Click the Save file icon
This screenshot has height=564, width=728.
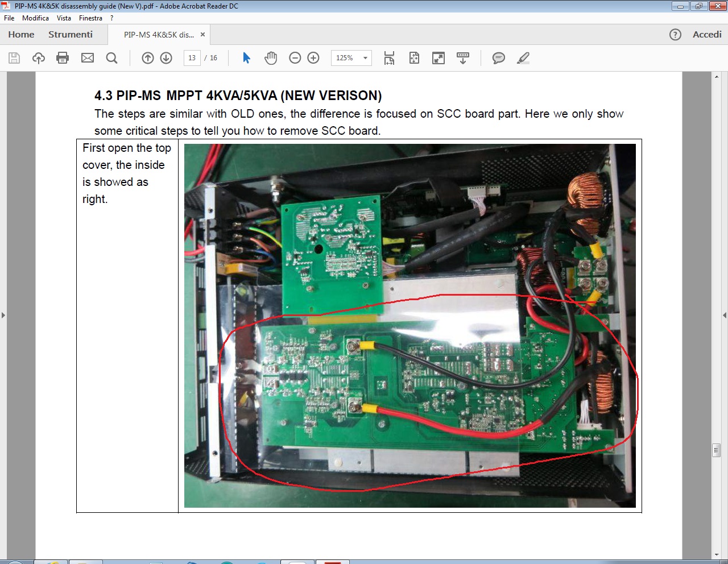tap(14, 58)
